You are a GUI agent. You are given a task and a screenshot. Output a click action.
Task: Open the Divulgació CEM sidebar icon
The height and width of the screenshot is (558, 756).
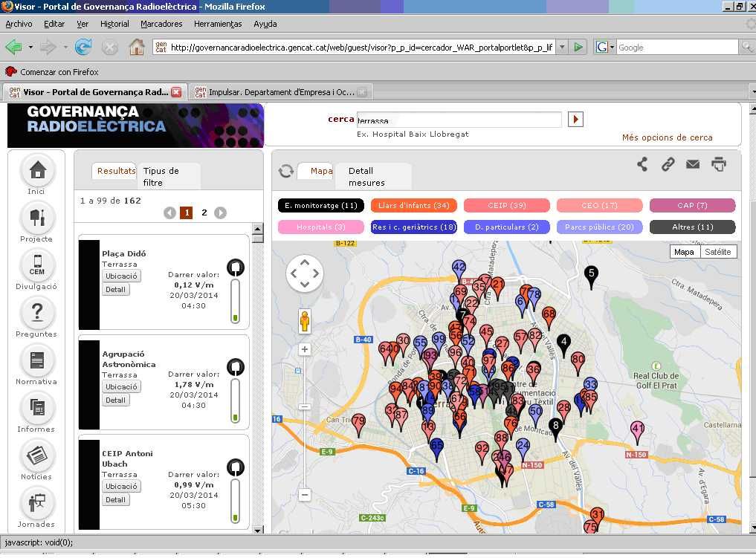[x=37, y=265]
